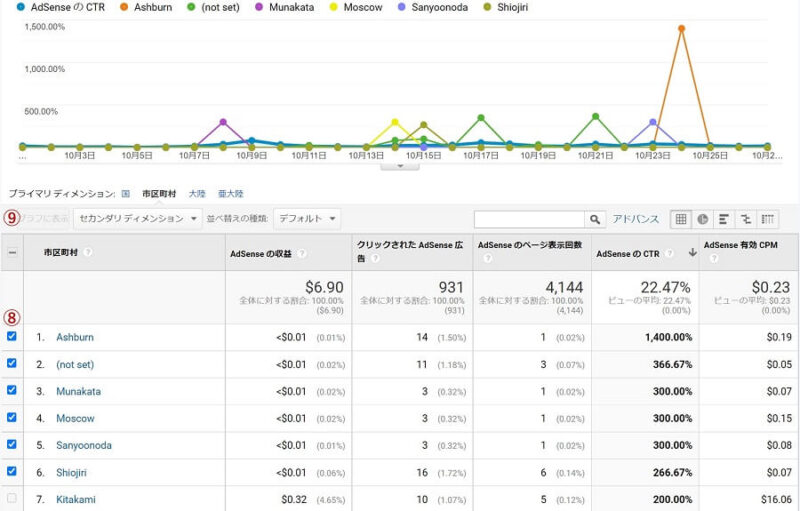Image resolution: width=800 pixels, height=511 pixels.
Task: Open the デフォルト sort type dropdown
Action: coord(307,219)
